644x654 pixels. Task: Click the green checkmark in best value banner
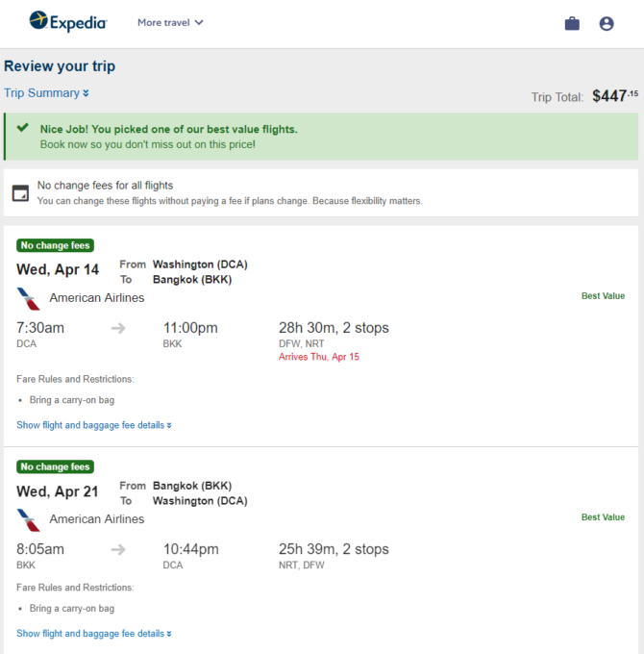click(x=22, y=128)
